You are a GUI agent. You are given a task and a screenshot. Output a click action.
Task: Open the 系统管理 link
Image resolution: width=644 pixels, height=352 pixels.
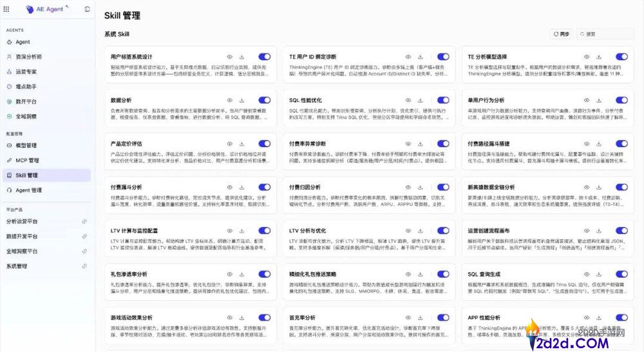(46, 266)
